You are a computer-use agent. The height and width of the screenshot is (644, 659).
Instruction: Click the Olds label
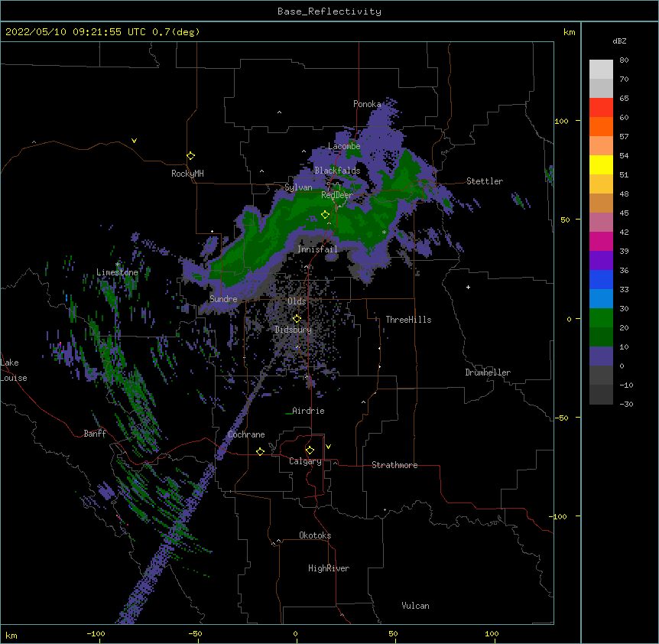click(x=297, y=301)
